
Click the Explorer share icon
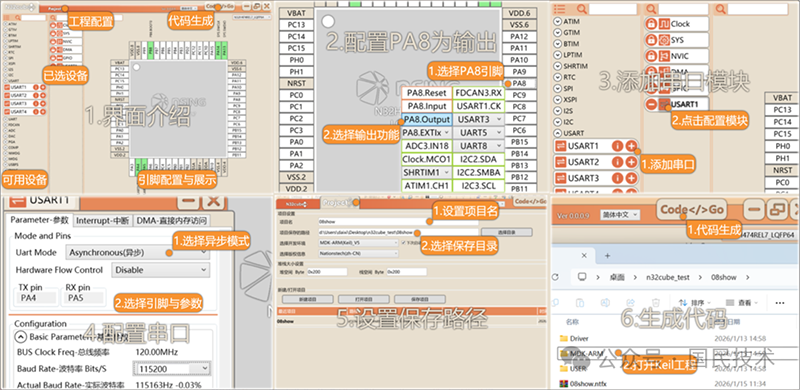click(x=631, y=302)
